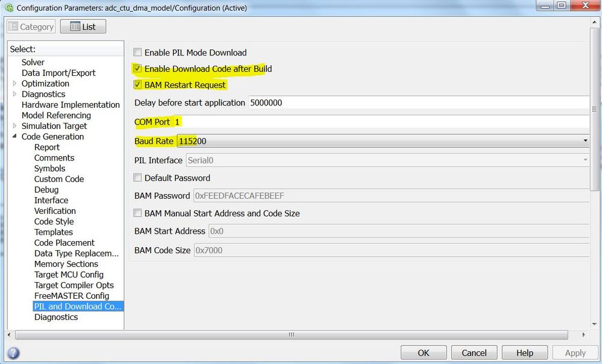Open Report under Code Generation
Image resolution: width=602 pixels, height=364 pixels.
coord(47,147)
